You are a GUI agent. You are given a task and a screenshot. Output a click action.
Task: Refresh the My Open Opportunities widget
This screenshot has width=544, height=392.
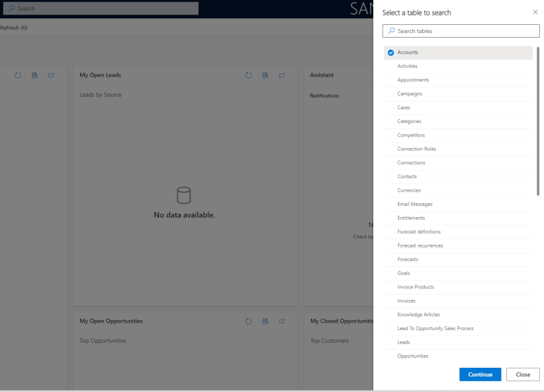pyautogui.click(x=248, y=321)
